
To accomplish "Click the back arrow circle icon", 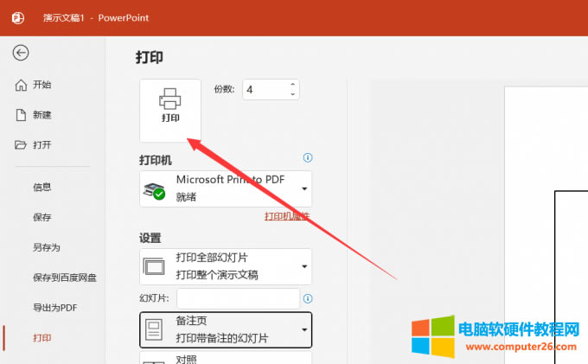I will (21, 53).
